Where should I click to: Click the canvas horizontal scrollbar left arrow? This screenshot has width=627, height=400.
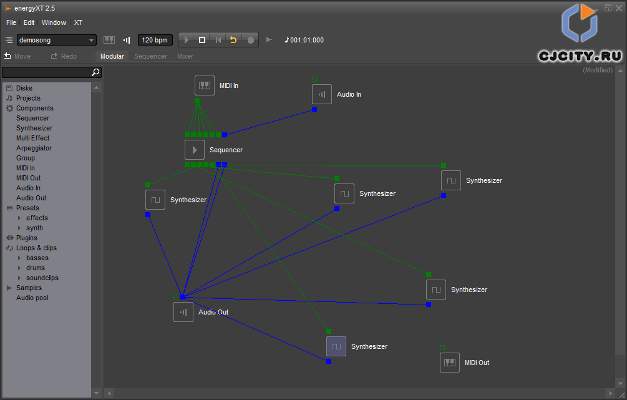(x=109, y=394)
